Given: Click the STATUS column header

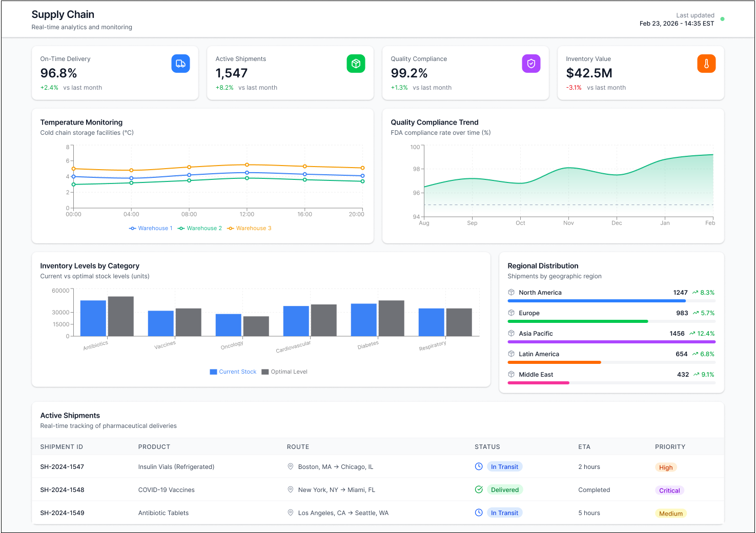Looking at the screenshot, I should click(487, 446).
